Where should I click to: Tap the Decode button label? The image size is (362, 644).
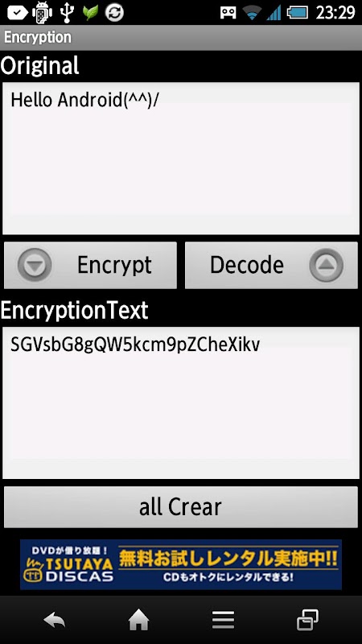tap(247, 265)
